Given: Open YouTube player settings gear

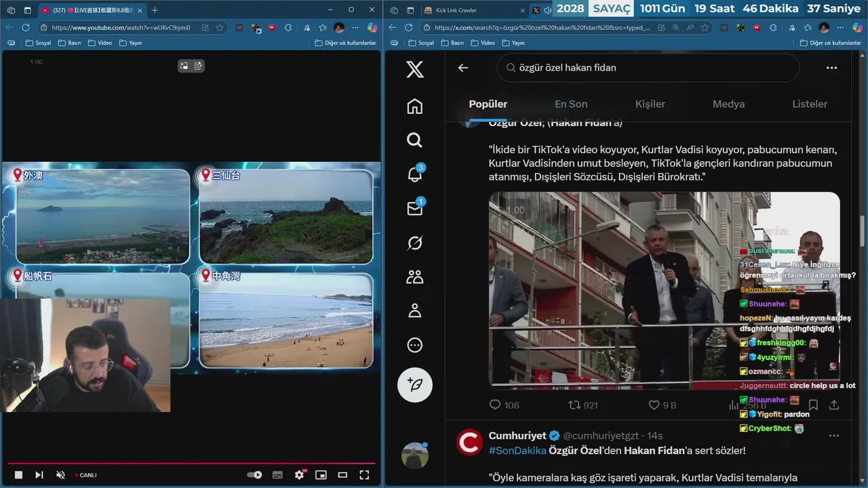Looking at the screenshot, I should [x=299, y=475].
